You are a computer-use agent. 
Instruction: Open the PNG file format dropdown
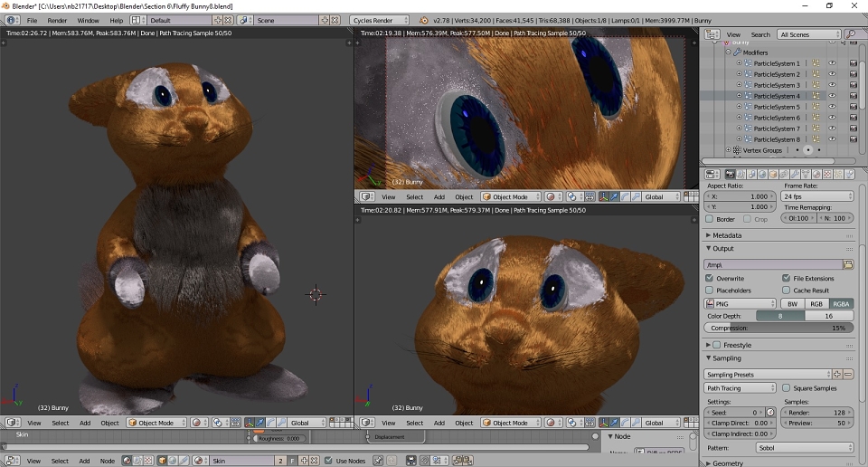coord(741,303)
